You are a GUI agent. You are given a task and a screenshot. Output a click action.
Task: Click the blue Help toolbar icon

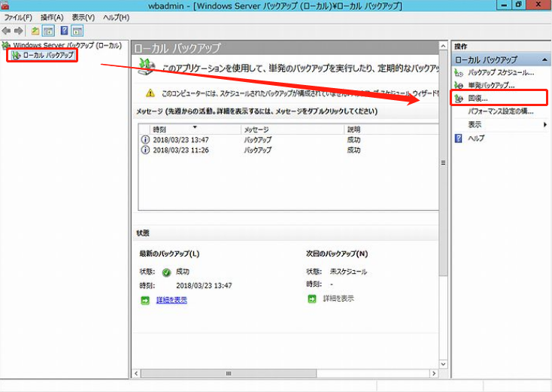[x=64, y=31]
